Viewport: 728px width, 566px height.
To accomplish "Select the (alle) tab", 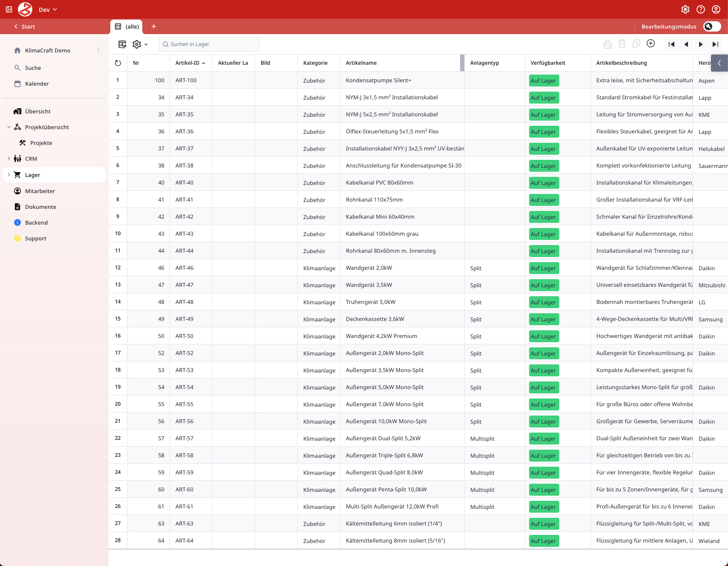I will [127, 26].
